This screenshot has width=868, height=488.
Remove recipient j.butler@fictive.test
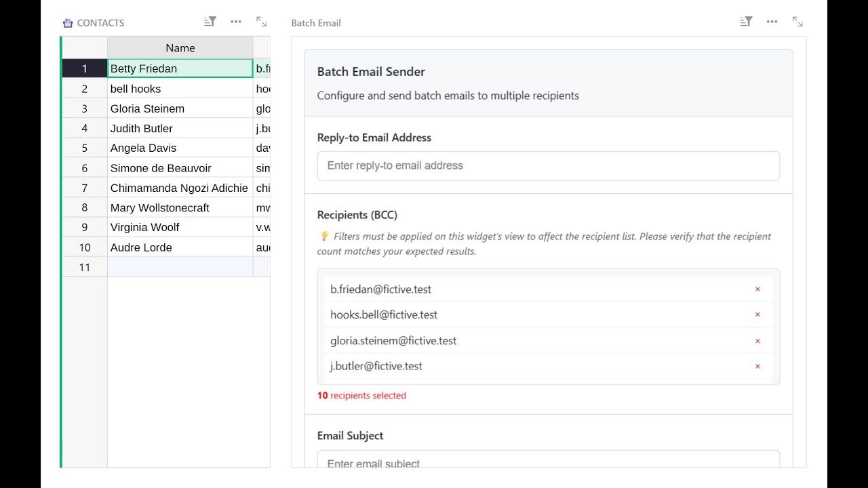coord(757,367)
